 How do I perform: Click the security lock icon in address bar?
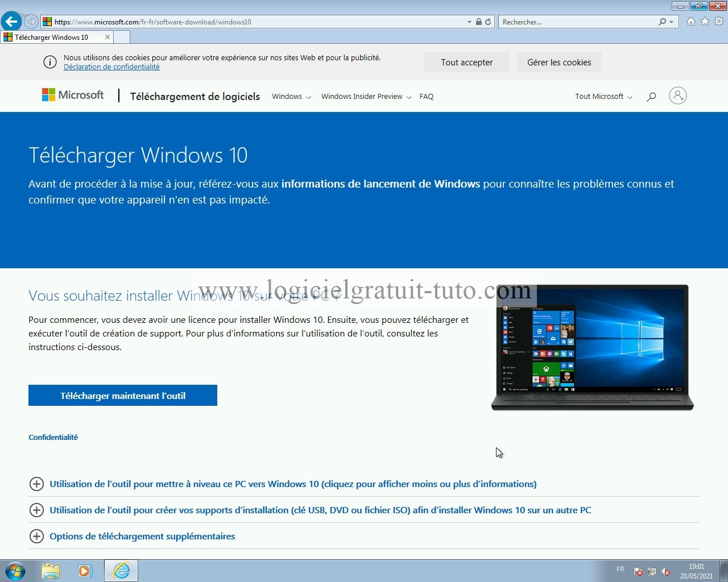[x=479, y=22]
